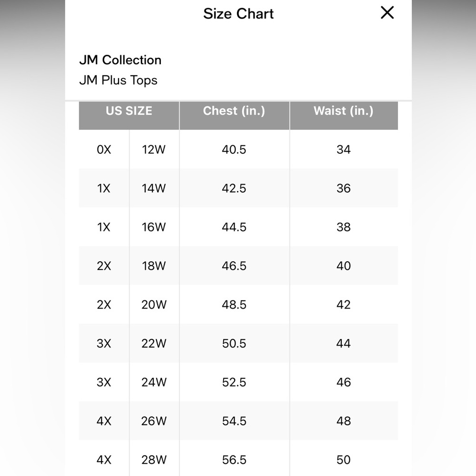
Task: Select the 28W size cell
Action: pos(154,460)
